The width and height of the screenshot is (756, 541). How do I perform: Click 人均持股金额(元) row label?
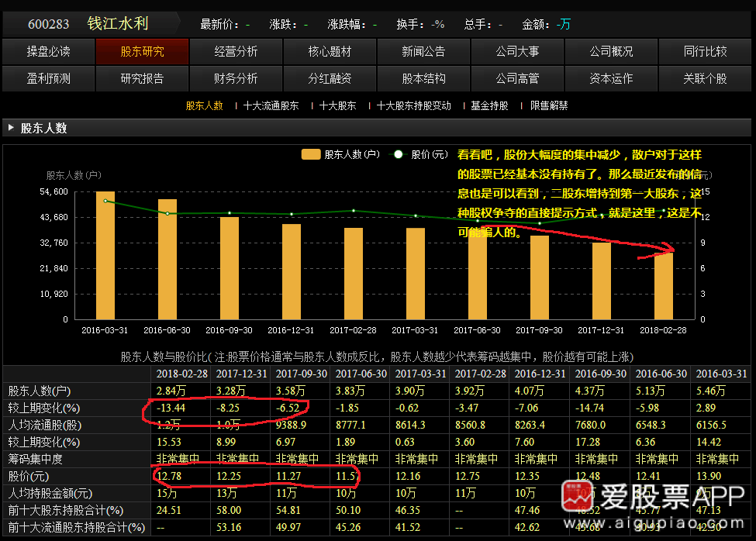click(x=50, y=493)
